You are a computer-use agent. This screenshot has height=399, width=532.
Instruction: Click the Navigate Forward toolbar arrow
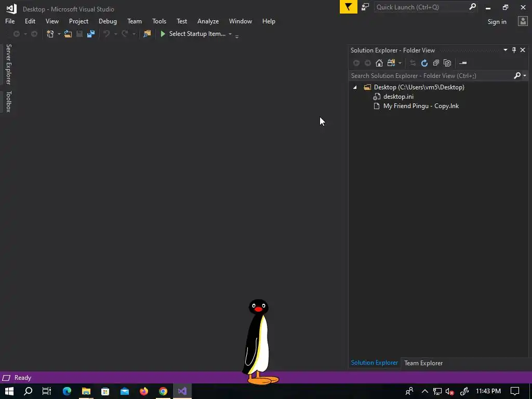[34, 34]
